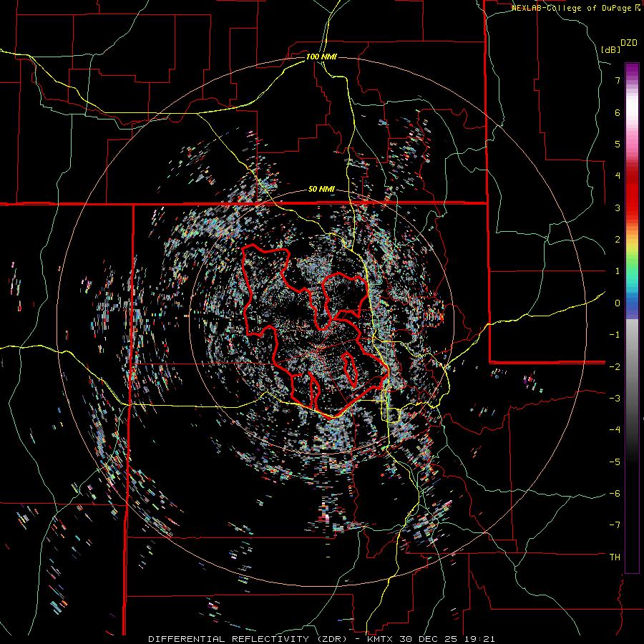The height and width of the screenshot is (644, 644).
Task: Select the "[dB]" unit label
Action: coord(611,49)
